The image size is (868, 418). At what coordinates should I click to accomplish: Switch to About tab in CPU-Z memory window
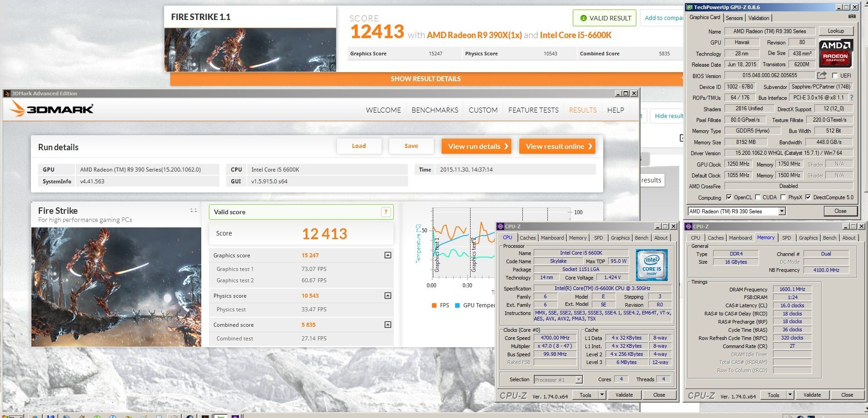coord(848,238)
